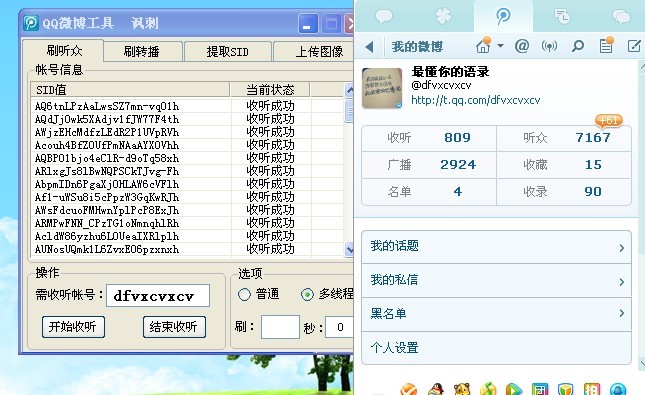Select row AWsFdcuoFMHwnYplPcP8ExJh
This screenshot has width=645, height=395.
187,210
